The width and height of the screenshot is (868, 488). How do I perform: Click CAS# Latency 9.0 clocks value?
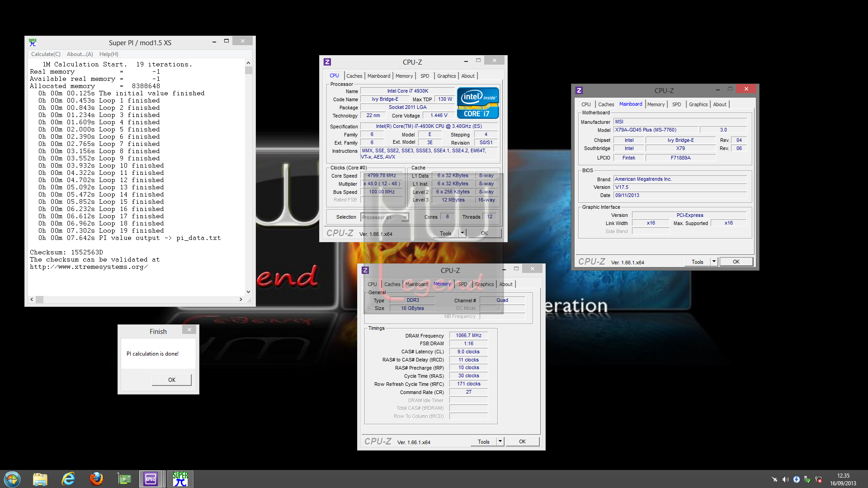469,352
